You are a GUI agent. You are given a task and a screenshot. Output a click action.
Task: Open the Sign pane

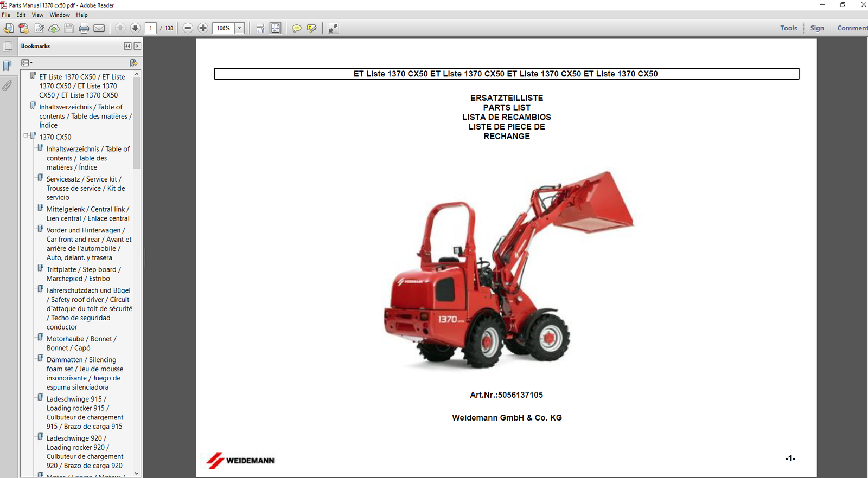(817, 28)
